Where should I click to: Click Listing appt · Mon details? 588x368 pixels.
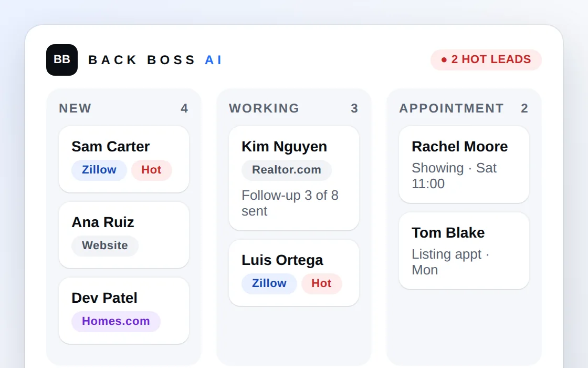coord(450,262)
